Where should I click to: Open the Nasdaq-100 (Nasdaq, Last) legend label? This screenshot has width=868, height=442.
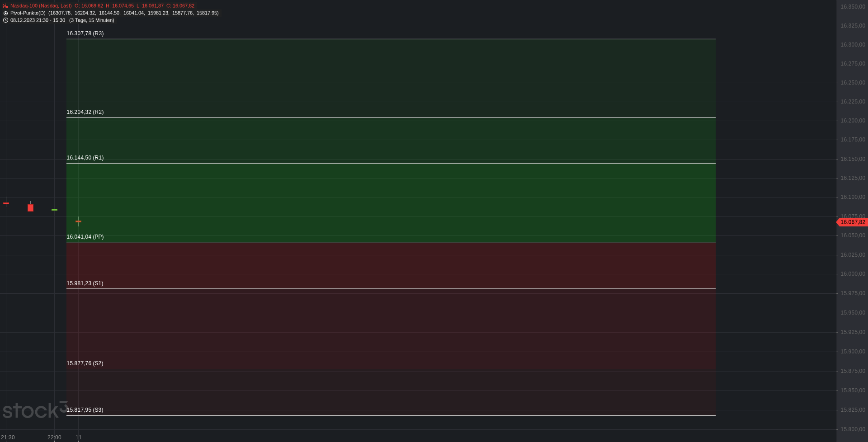(41, 6)
